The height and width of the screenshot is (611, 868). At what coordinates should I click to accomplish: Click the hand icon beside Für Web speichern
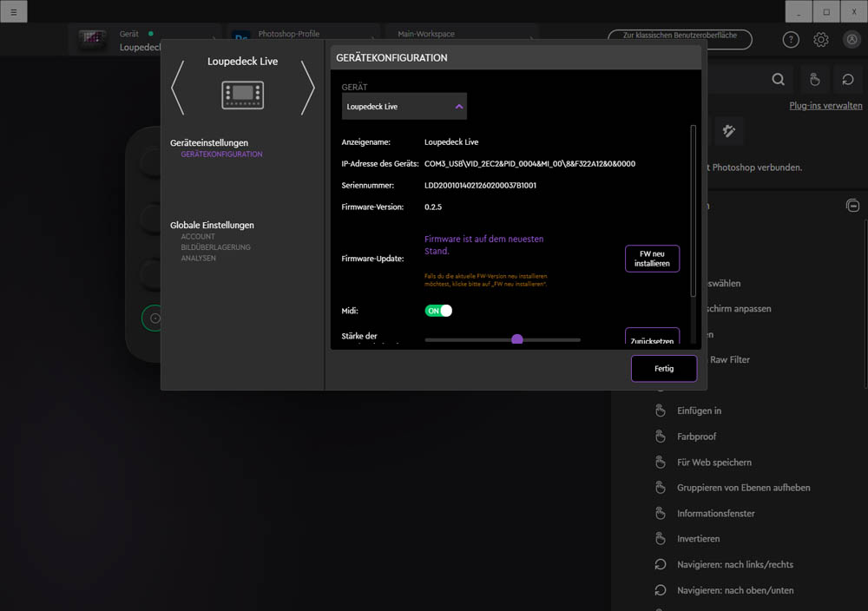(x=660, y=462)
